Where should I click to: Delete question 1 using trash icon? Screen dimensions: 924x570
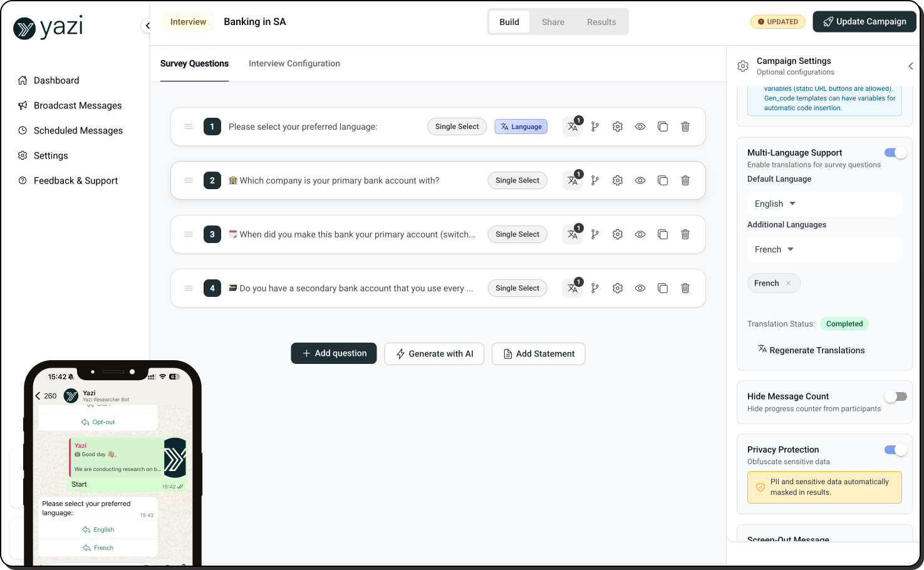click(x=685, y=127)
